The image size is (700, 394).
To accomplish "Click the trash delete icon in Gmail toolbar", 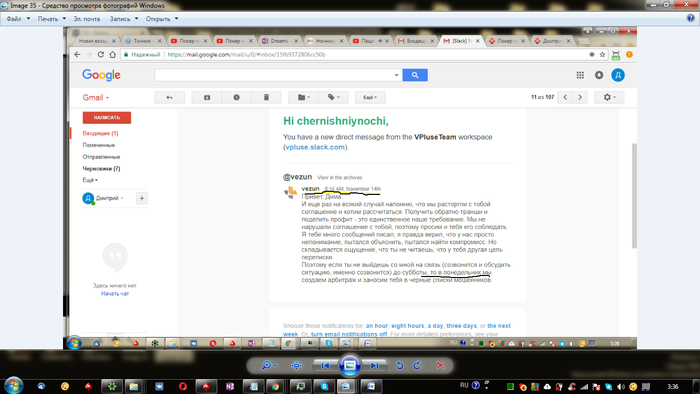I will click(266, 97).
